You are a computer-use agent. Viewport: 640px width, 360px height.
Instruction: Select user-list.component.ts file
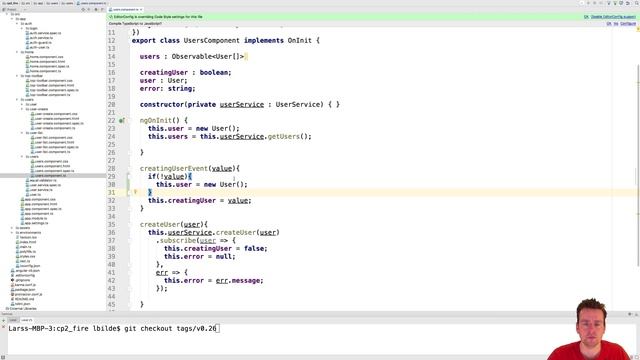click(52, 152)
